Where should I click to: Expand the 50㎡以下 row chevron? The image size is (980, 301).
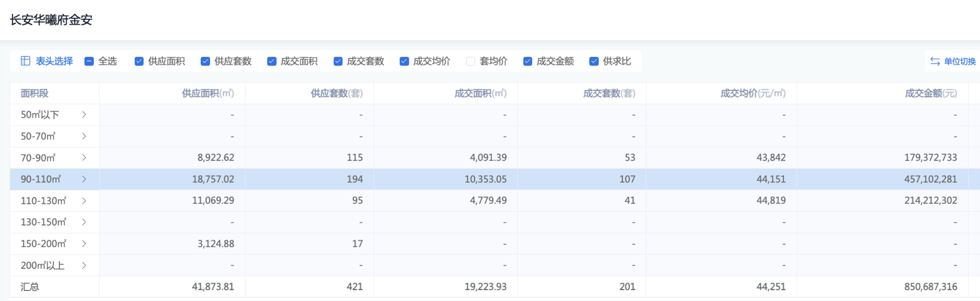click(84, 115)
